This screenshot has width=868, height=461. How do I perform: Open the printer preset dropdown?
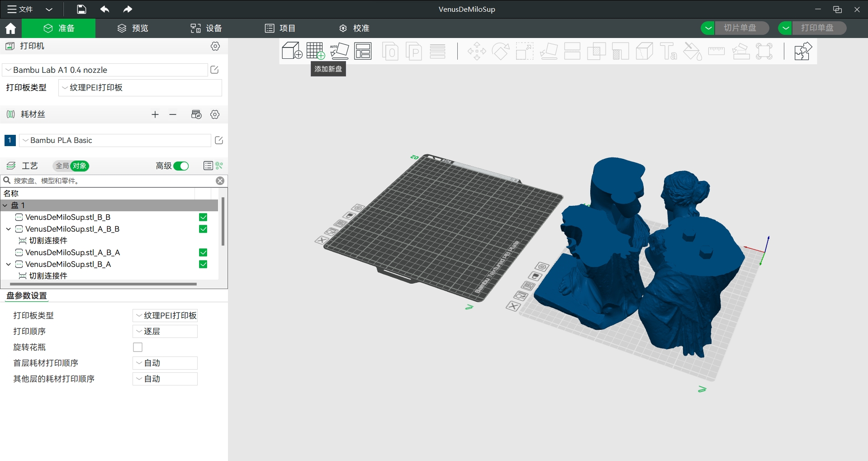click(x=105, y=70)
